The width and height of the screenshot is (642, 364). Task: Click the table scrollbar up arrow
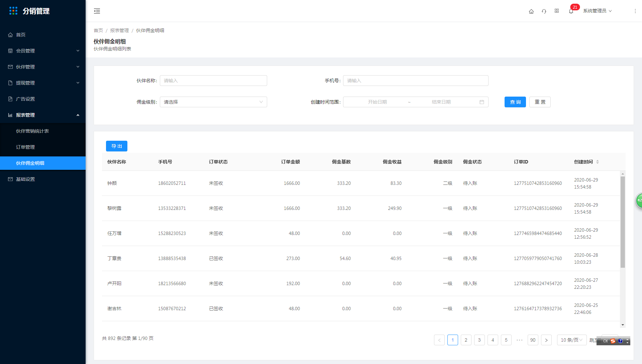pyautogui.click(x=623, y=174)
